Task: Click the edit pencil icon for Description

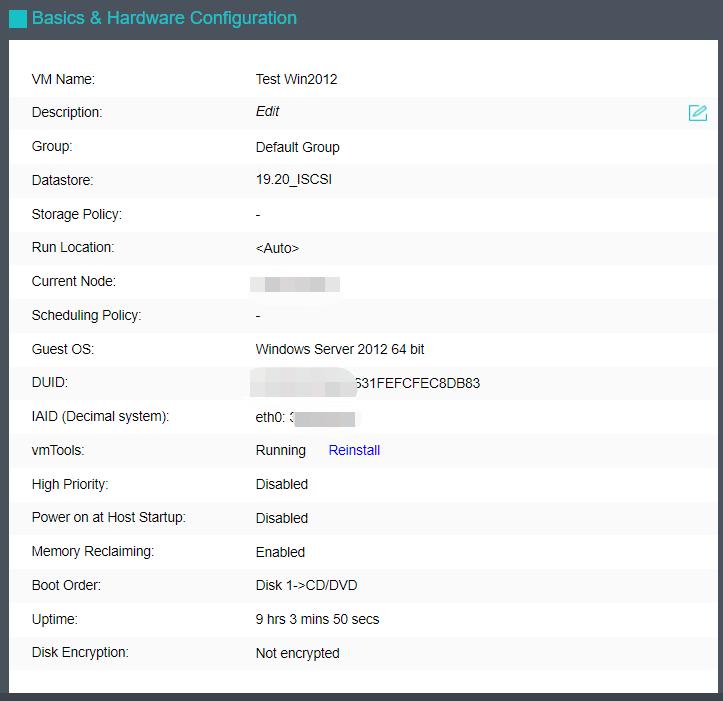Action: click(698, 113)
